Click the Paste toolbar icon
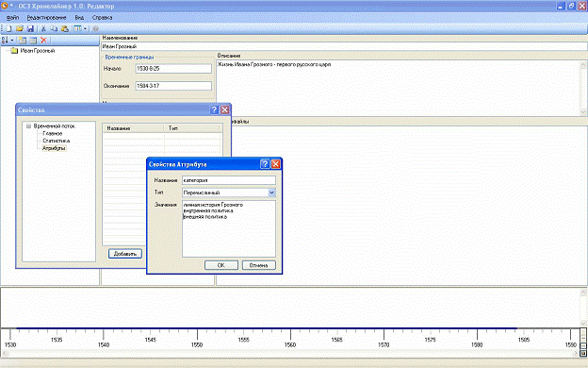Image resolution: width=588 pixels, height=368 pixels. click(x=65, y=28)
